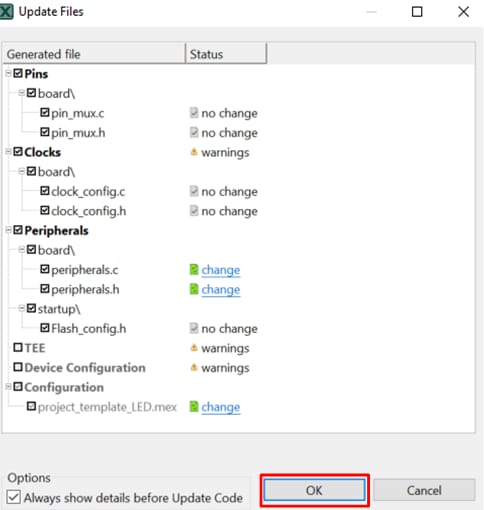Click the Status column header

tap(226, 53)
